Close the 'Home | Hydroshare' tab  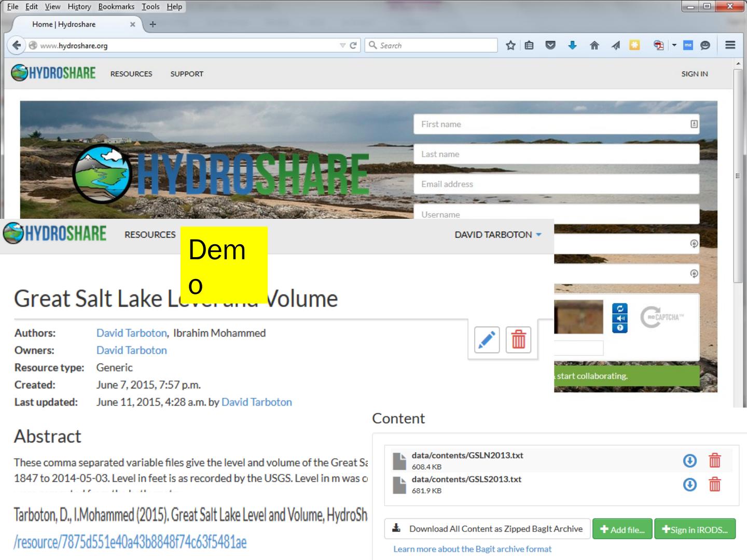[x=132, y=24]
